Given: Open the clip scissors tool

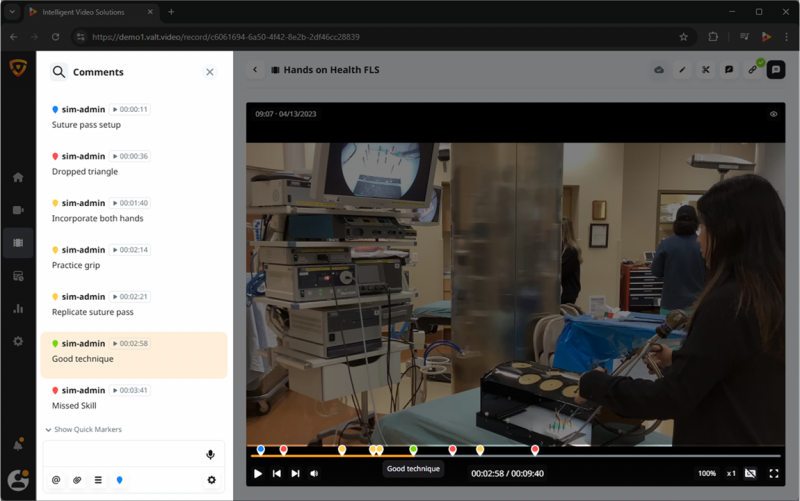Looking at the screenshot, I should click(x=706, y=70).
